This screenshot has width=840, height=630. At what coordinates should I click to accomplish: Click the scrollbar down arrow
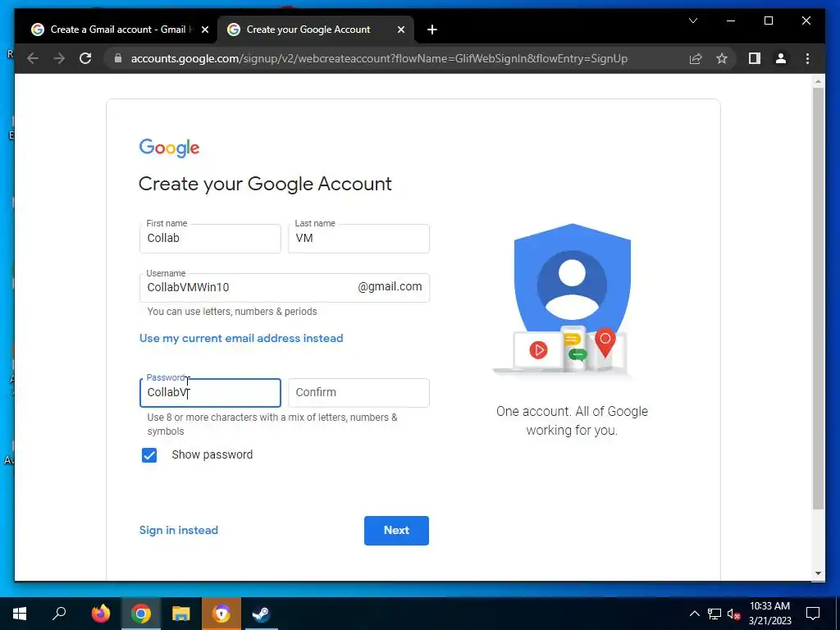[x=818, y=573]
